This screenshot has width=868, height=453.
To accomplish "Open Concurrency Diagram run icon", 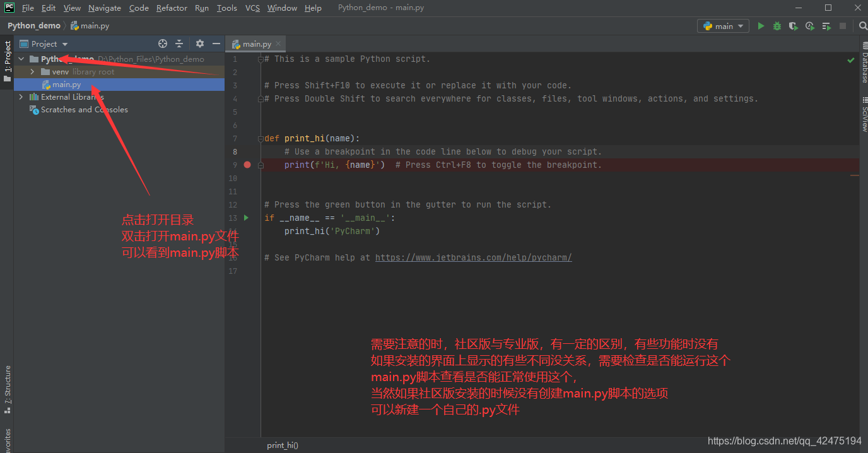I will tap(826, 26).
